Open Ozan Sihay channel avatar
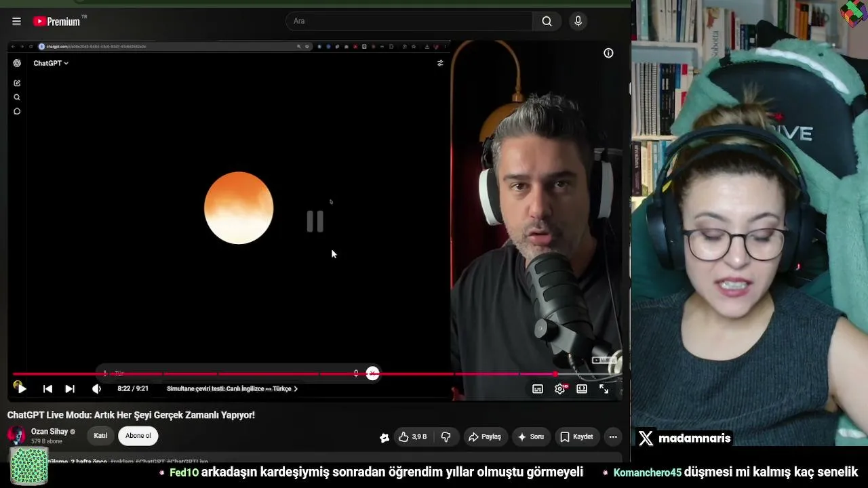The image size is (868, 488). coord(16,435)
